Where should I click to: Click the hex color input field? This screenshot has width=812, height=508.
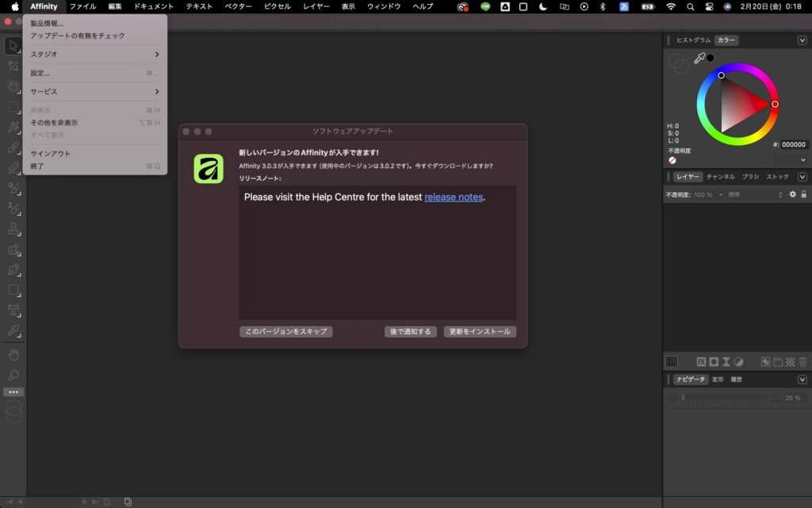793,145
